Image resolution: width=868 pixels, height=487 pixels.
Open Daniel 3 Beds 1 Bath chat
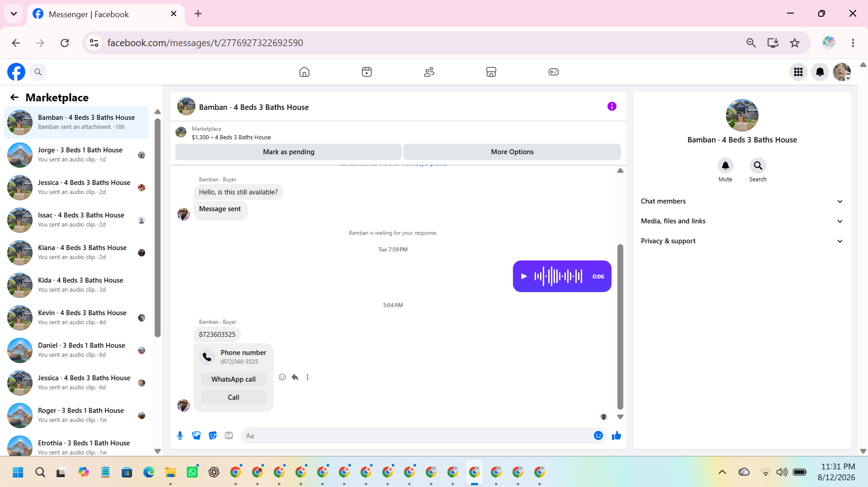click(x=76, y=350)
